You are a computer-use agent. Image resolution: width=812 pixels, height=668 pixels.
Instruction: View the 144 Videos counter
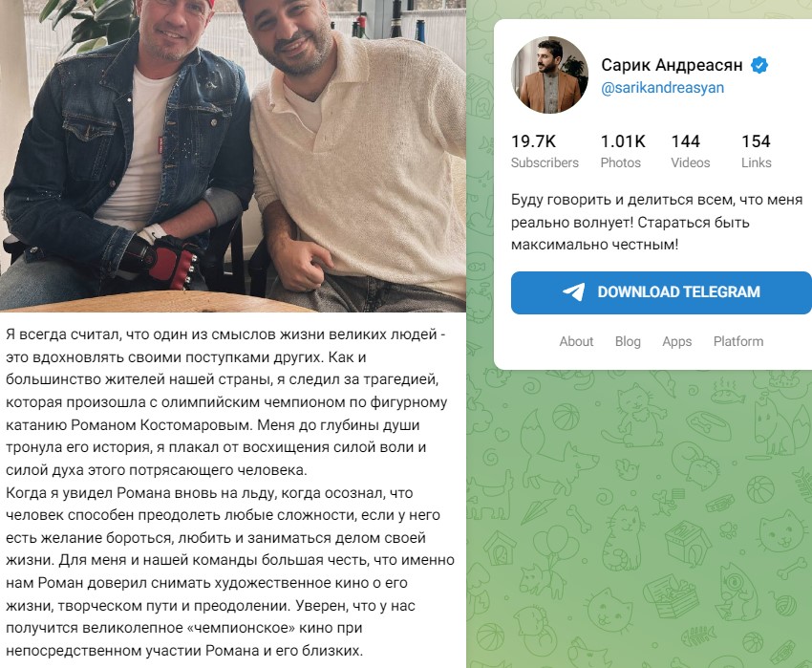pyautogui.click(x=691, y=151)
